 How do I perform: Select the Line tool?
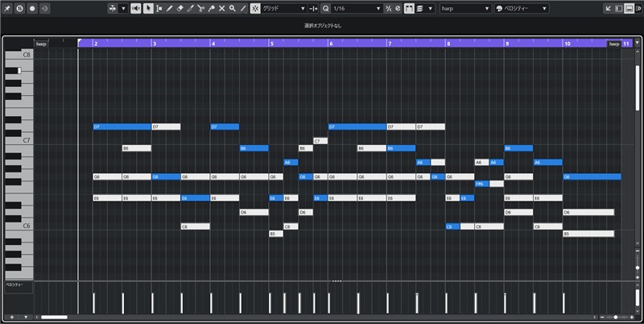243,8
